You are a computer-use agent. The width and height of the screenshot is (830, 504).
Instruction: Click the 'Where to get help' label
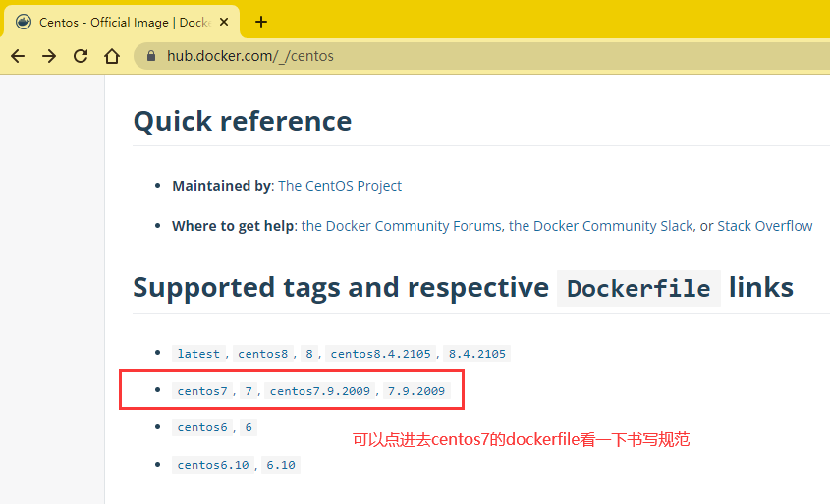pos(233,226)
